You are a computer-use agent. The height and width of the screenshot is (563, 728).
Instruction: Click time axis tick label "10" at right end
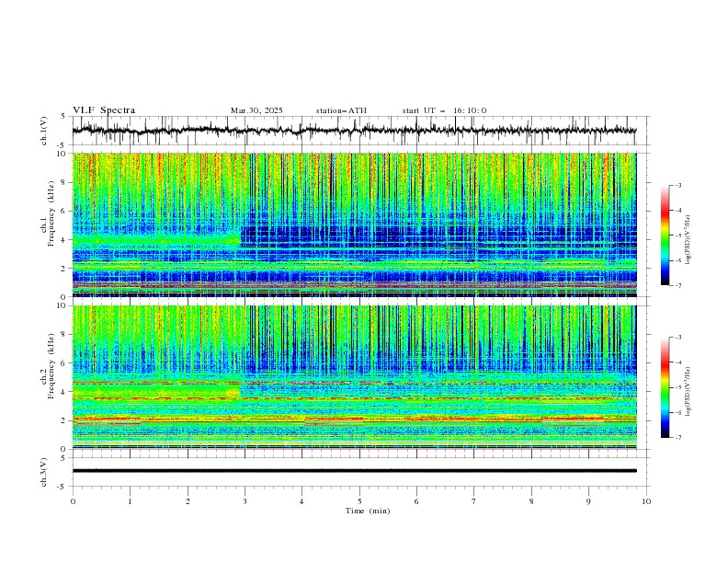[x=646, y=501]
